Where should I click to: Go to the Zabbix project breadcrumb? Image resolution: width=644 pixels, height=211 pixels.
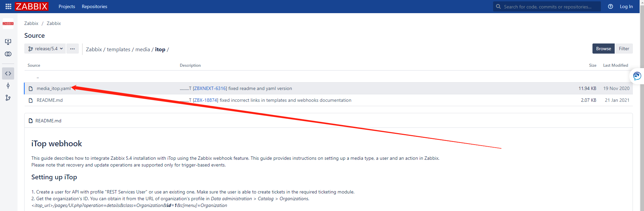tap(31, 23)
